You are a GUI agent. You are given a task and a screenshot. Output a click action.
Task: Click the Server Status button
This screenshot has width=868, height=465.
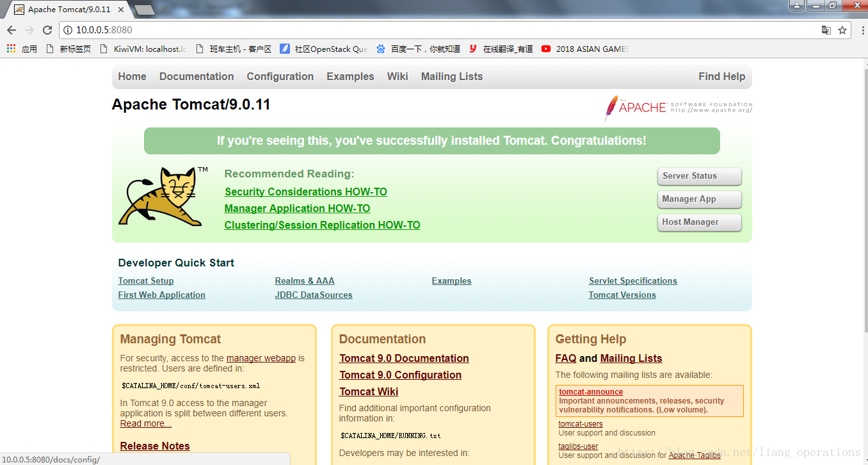[x=699, y=176]
